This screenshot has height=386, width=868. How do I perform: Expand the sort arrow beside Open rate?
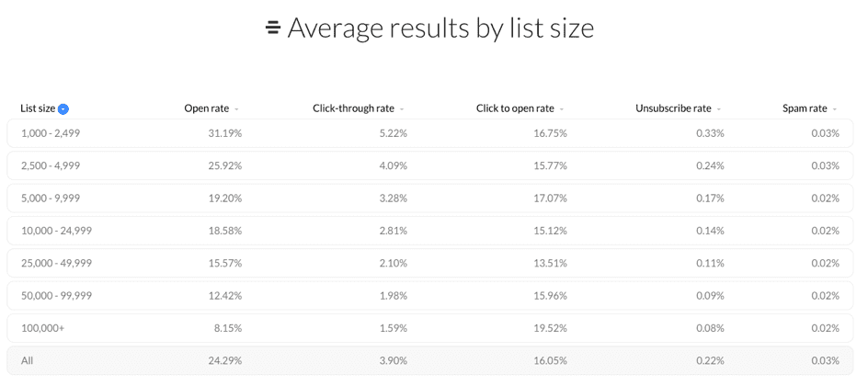(x=236, y=109)
